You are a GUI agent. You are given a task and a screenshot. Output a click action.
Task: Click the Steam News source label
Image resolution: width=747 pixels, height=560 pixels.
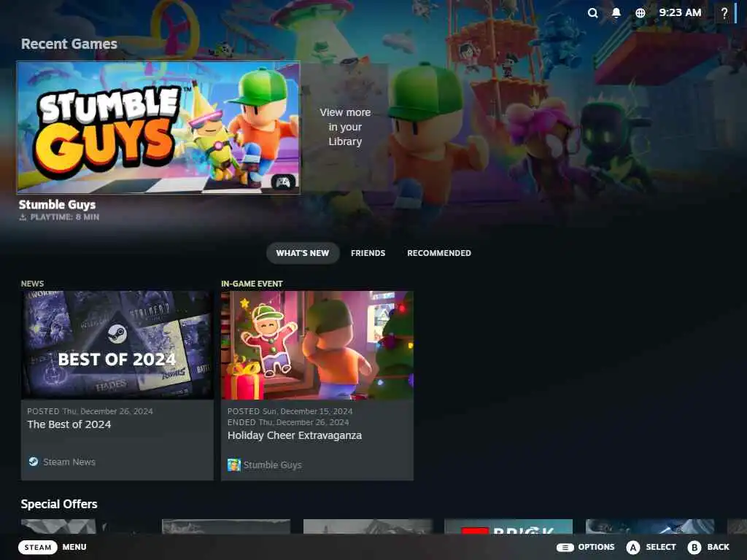pyautogui.click(x=69, y=462)
